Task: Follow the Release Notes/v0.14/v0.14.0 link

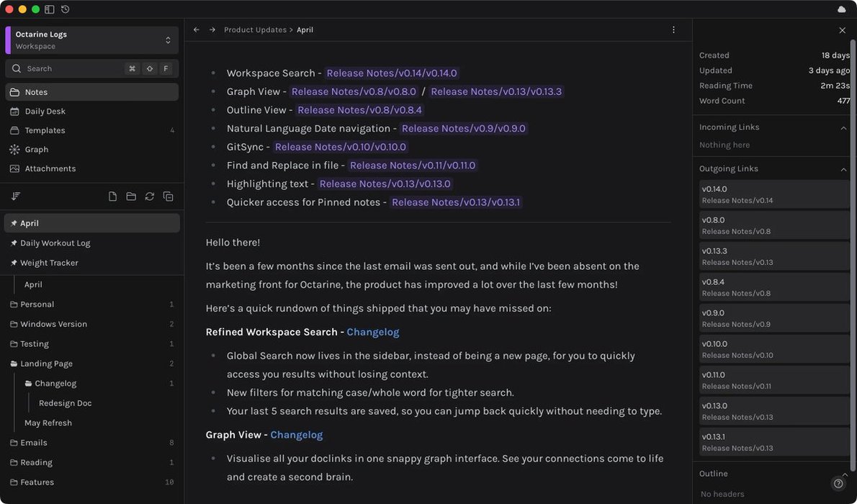Action: 392,73
